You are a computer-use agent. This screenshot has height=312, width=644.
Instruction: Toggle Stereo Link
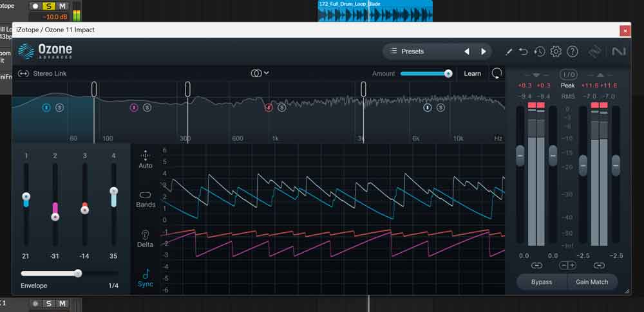tap(43, 73)
